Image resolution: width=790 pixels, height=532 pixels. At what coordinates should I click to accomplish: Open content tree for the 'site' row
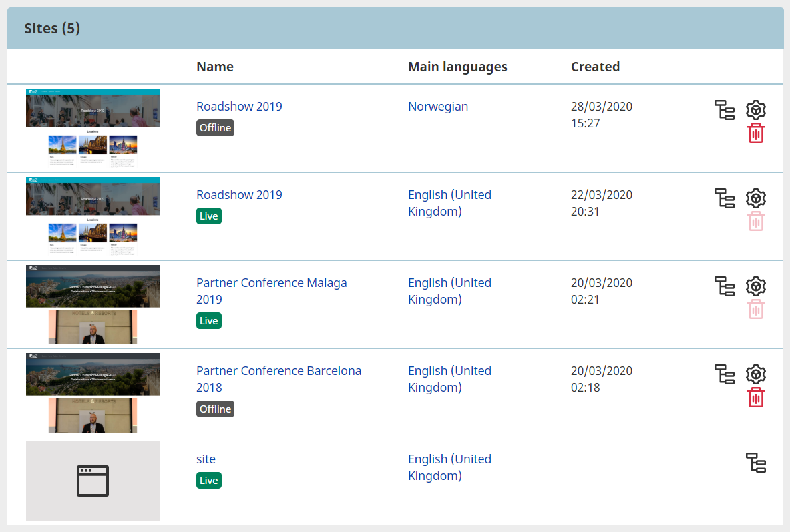[x=756, y=463]
